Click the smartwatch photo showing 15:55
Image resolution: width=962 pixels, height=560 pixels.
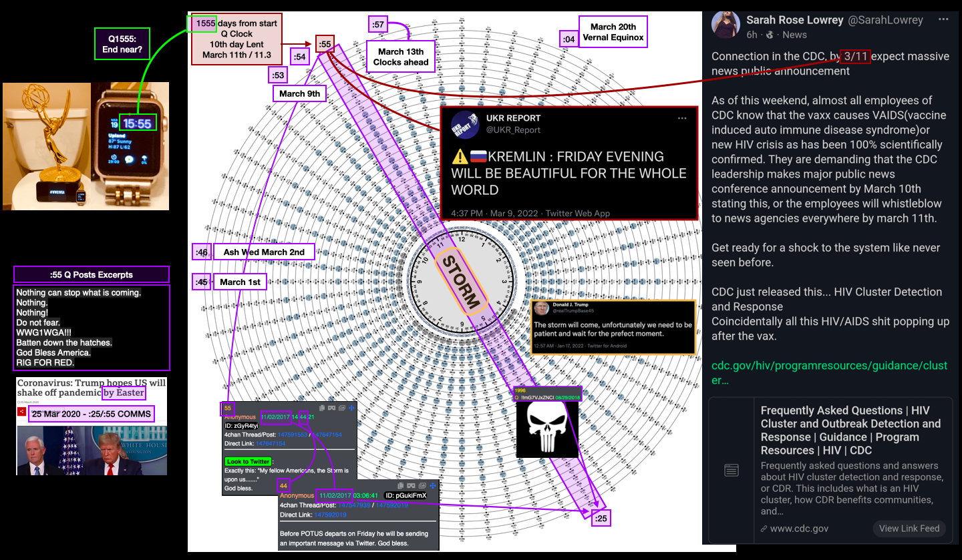pyautogui.click(x=130, y=146)
